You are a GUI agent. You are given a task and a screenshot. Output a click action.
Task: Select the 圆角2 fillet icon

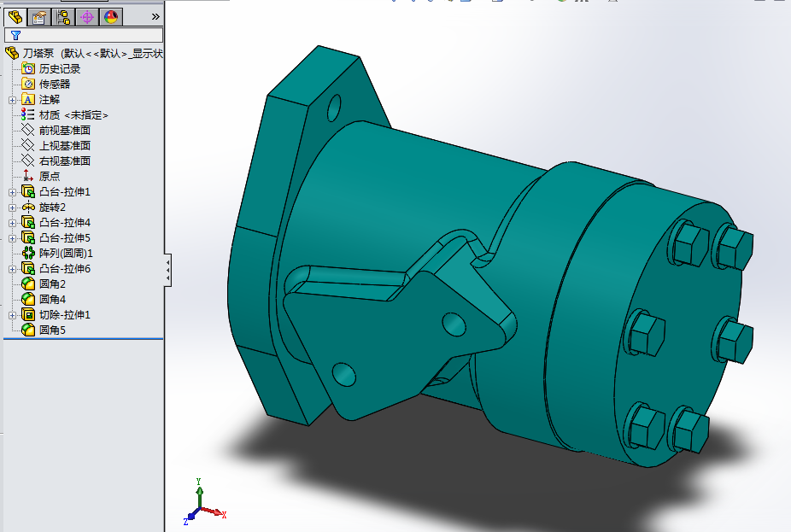(28, 284)
